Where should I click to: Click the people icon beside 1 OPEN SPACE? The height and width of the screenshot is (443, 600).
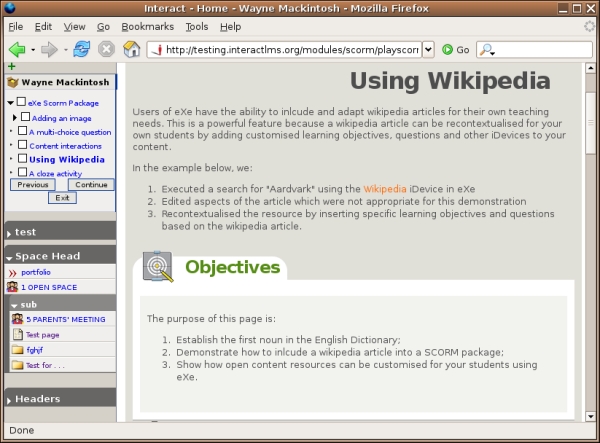(13, 287)
